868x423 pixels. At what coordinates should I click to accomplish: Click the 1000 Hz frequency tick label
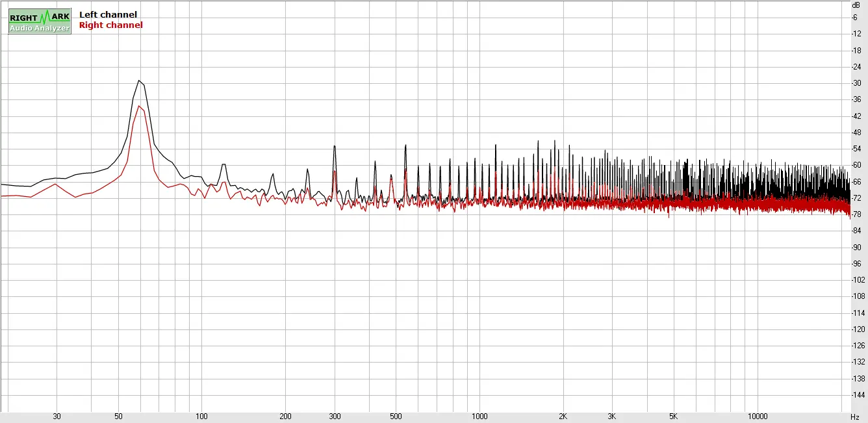[x=479, y=416]
